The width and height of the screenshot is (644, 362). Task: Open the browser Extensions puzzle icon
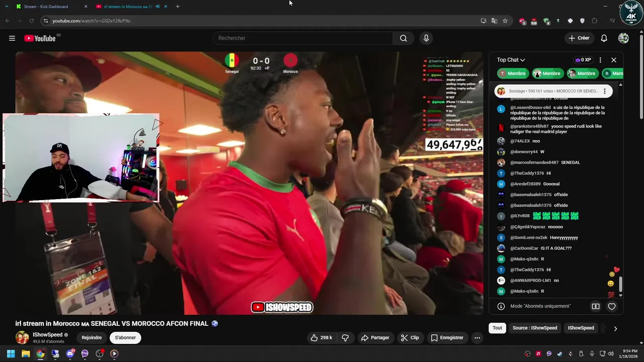pos(594,21)
